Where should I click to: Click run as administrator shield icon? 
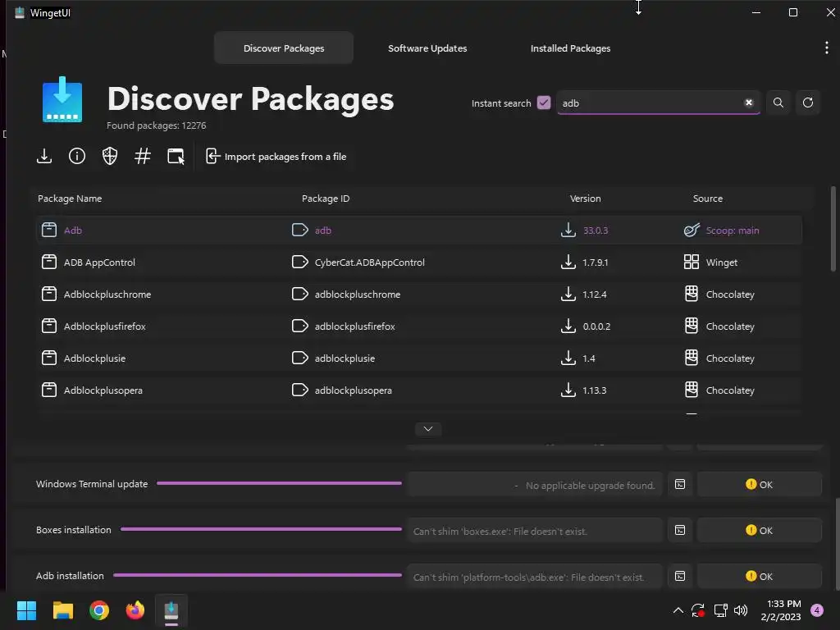point(110,157)
